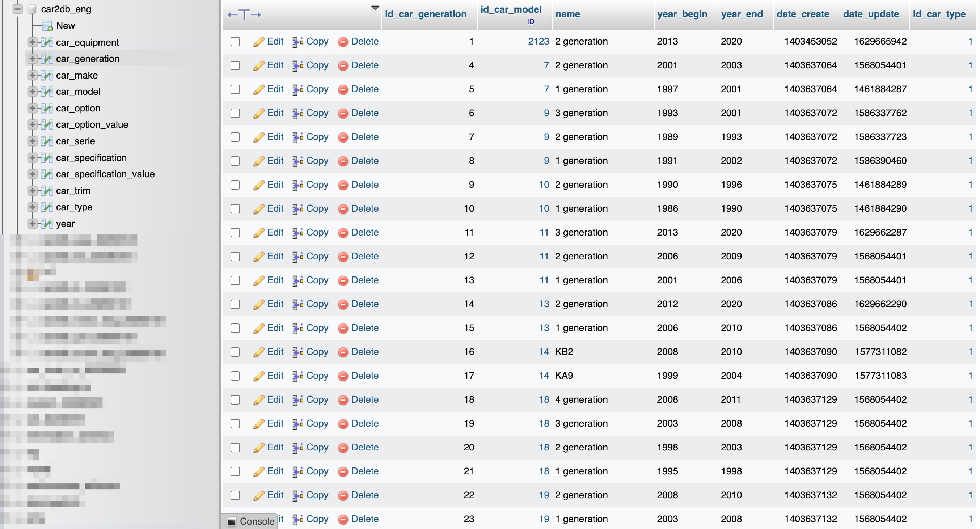Click the New table icon under car2db_eng
980x529 pixels.
coord(47,26)
